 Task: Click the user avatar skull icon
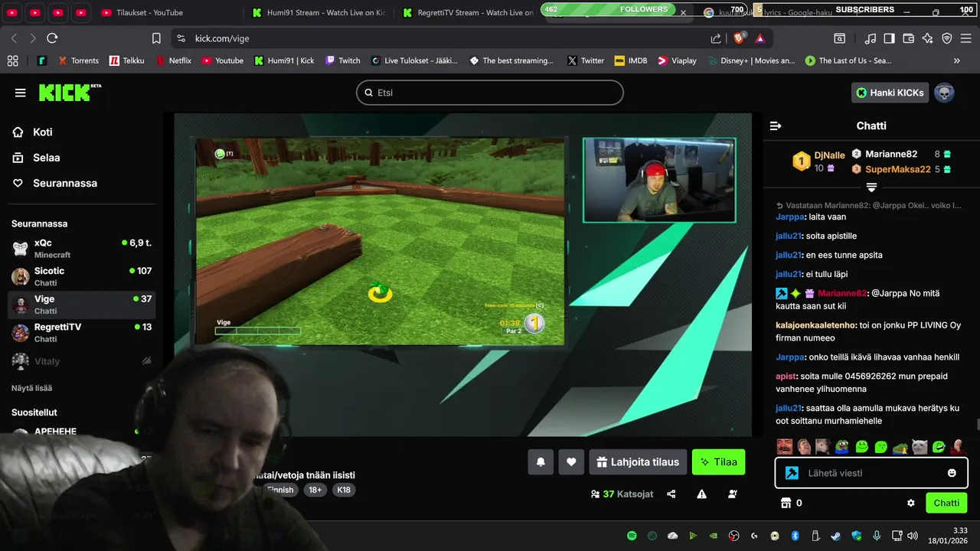pos(944,93)
